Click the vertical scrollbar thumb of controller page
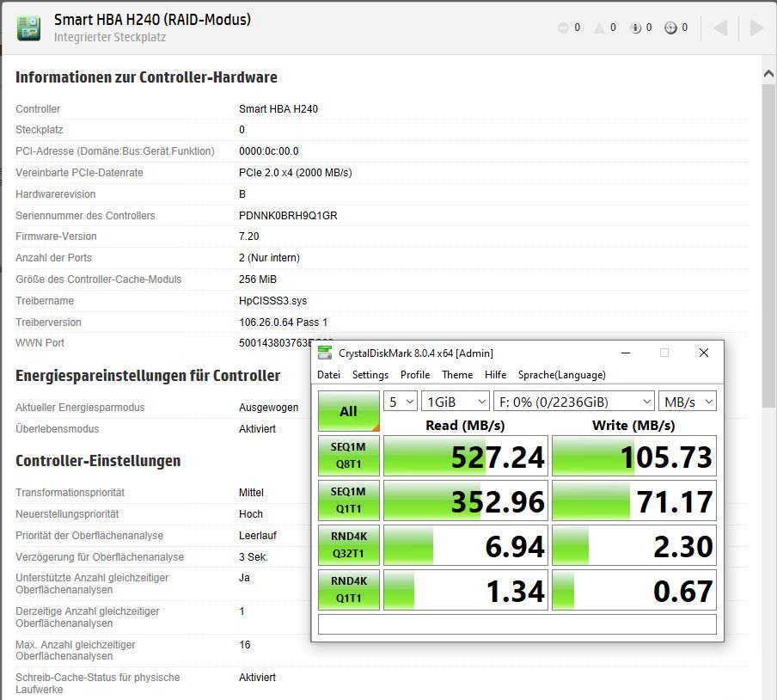777x700 pixels. tap(768, 245)
